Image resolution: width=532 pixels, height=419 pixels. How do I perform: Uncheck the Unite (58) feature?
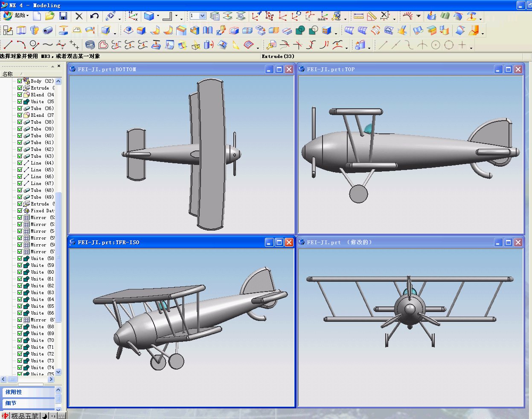(20, 258)
